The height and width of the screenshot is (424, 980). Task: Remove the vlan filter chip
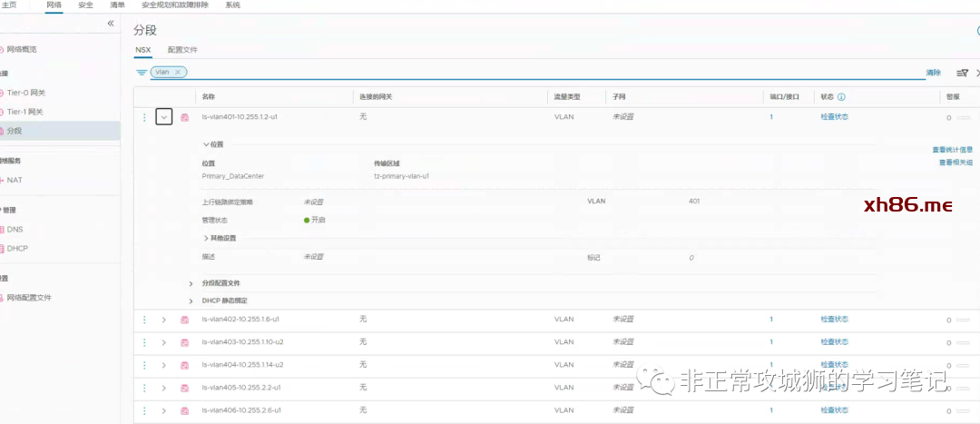179,72
